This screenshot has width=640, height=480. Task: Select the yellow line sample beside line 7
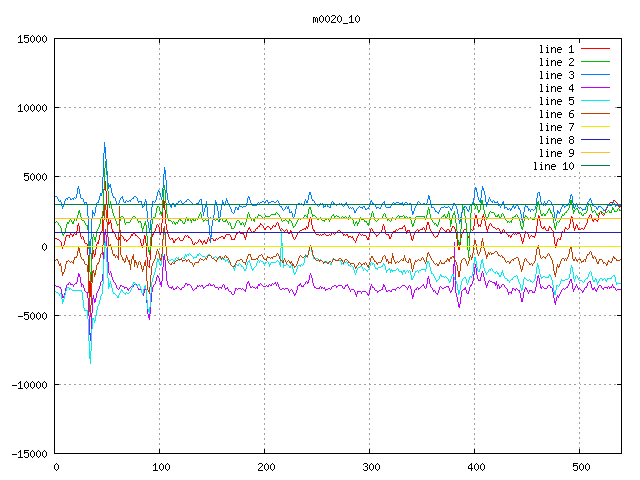(x=595, y=127)
